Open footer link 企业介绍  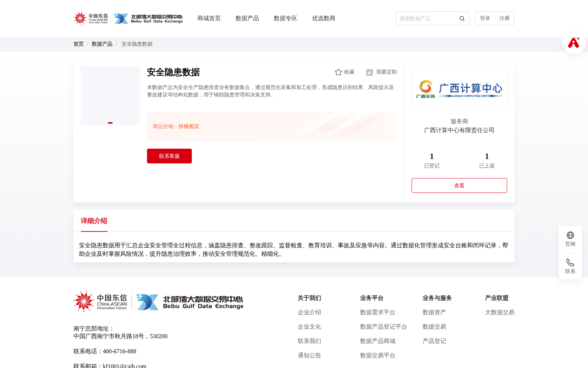pos(309,312)
